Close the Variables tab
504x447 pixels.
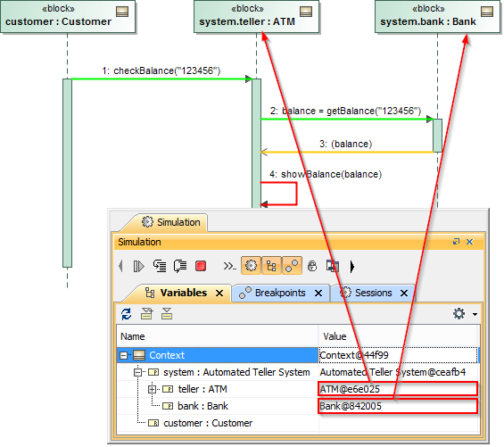[219, 294]
